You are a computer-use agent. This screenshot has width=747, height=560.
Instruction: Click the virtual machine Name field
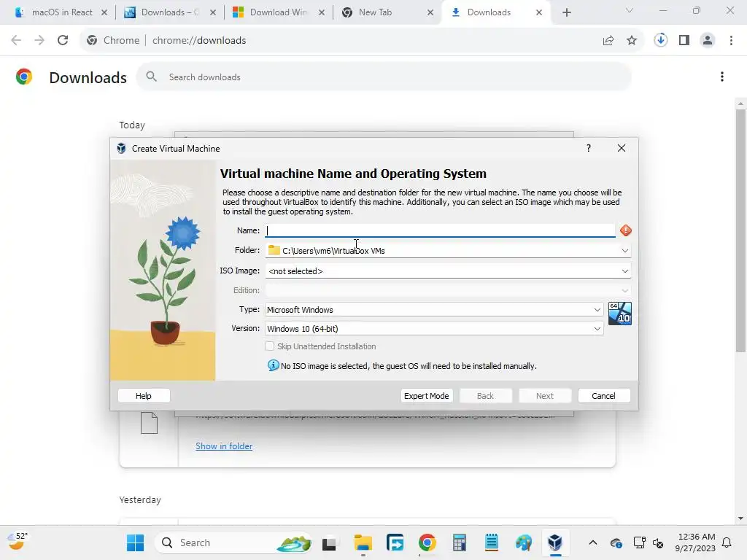[440, 230]
